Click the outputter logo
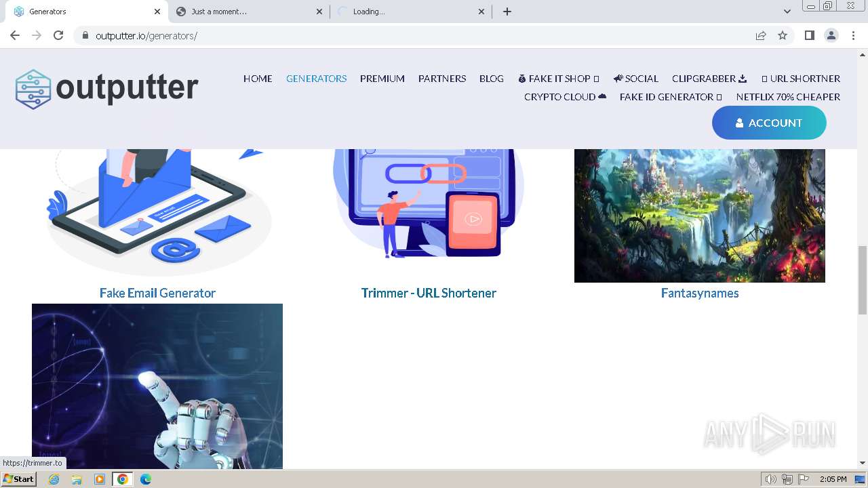The height and width of the screenshot is (488, 868). coord(107,89)
